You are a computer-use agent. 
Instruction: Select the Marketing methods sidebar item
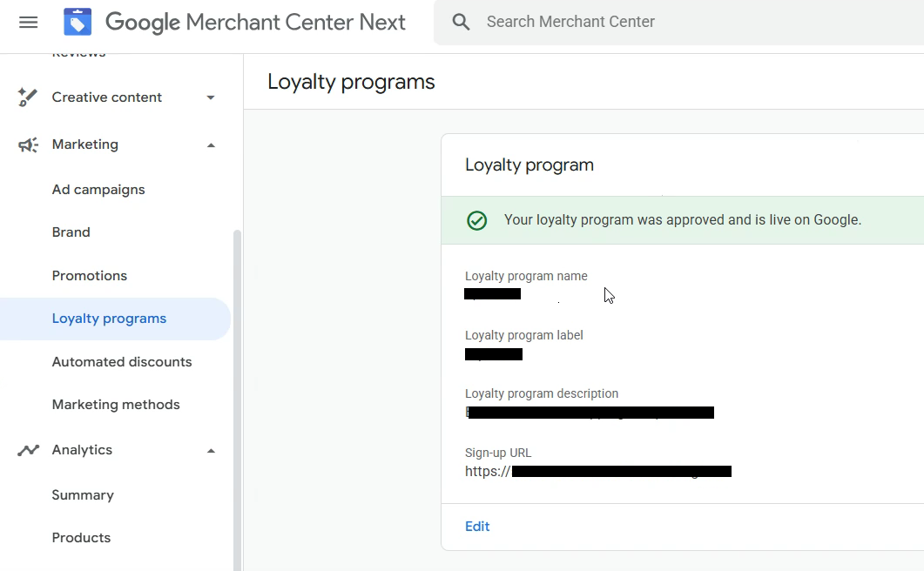click(116, 404)
